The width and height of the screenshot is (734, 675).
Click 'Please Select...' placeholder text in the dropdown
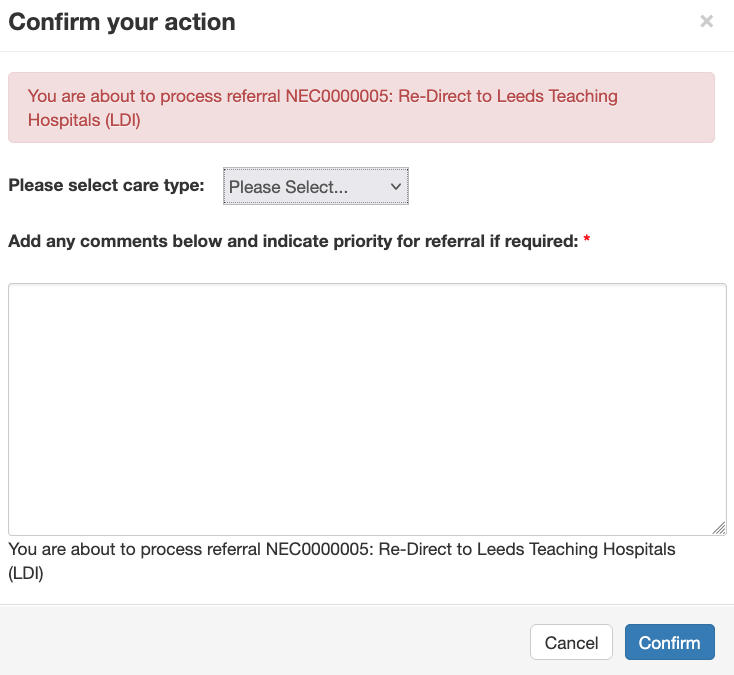pyautogui.click(x=288, y=187)
